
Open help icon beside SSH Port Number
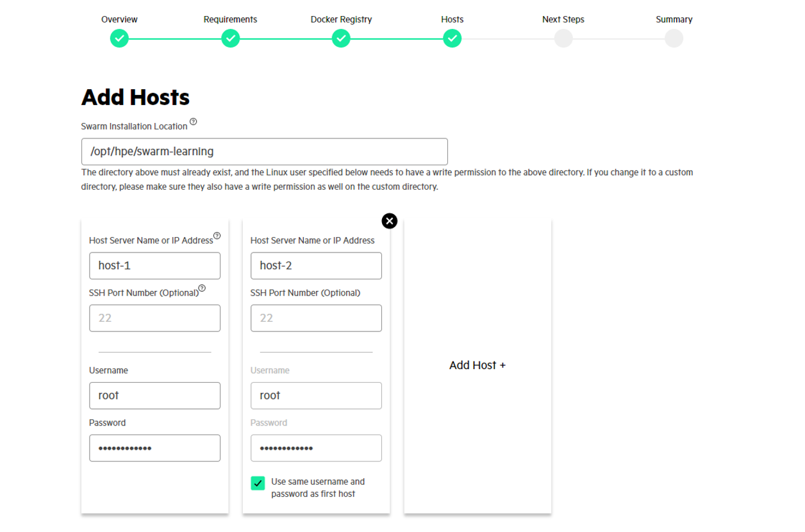[x=202, y=288]
